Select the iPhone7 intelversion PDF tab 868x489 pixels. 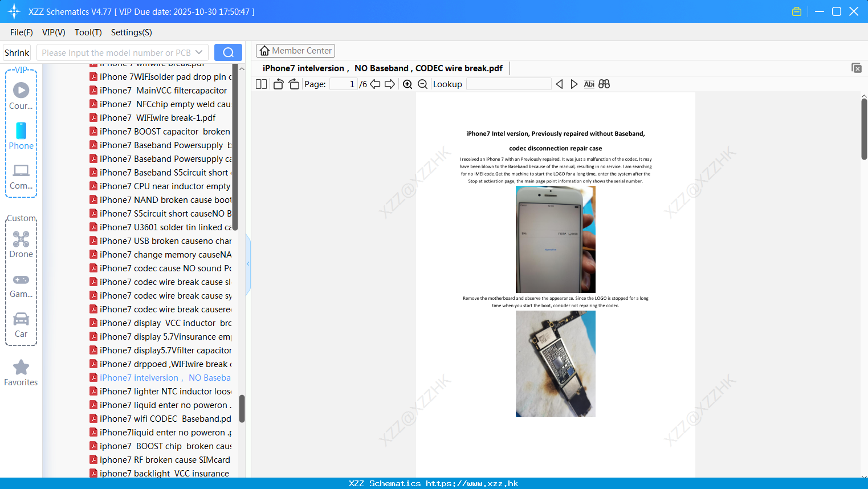point(382,68)
